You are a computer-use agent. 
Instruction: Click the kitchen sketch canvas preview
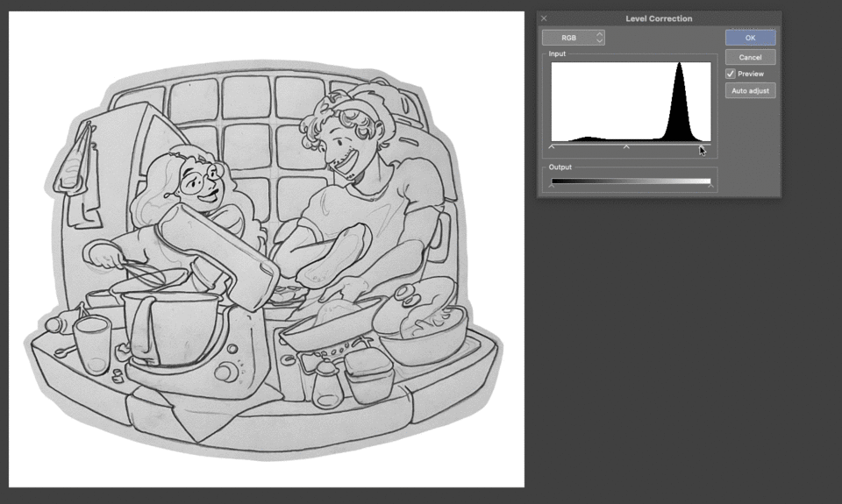point(267,250)
